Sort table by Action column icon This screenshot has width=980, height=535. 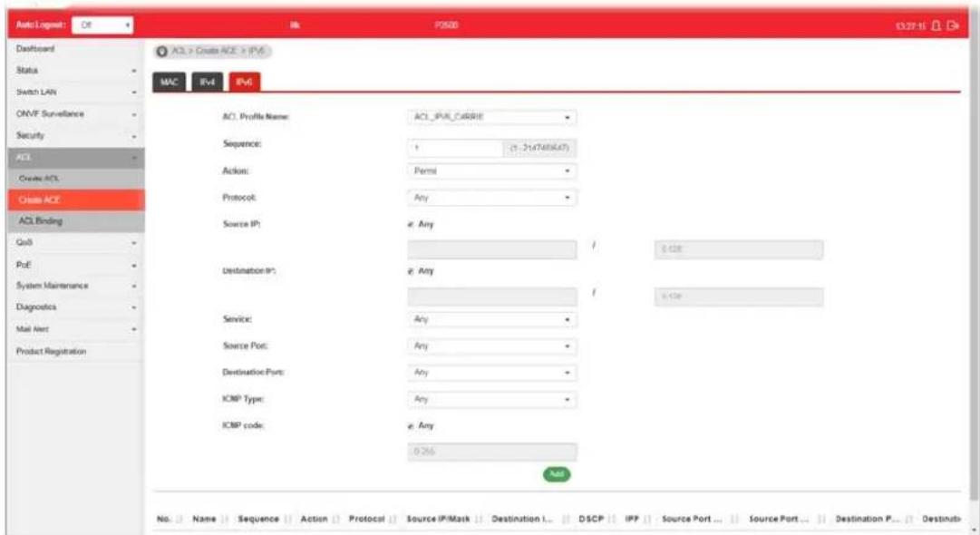tap(336, 519)
